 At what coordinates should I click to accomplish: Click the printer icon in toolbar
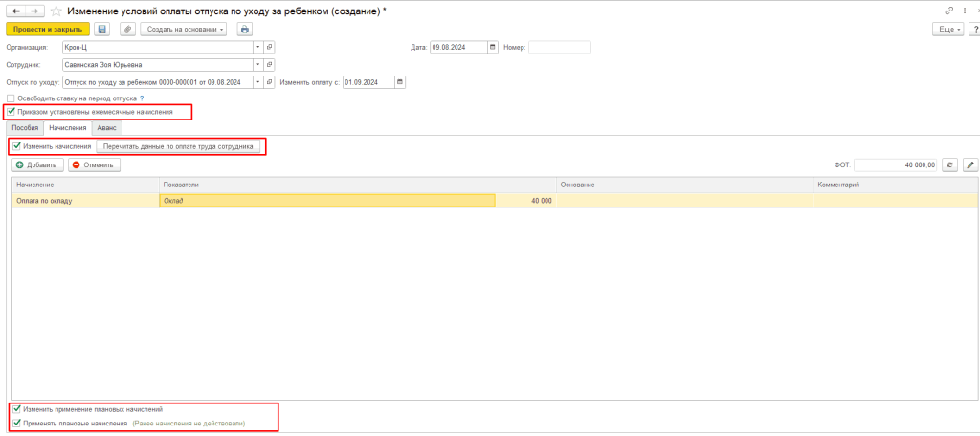244,30
